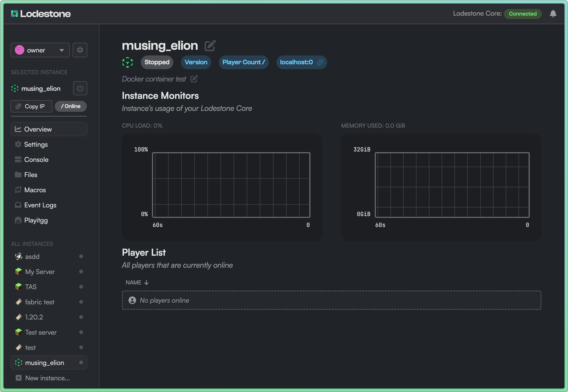Open the Macros tab
The height and width of the screenshot is (392, 568).
(49, 190)
